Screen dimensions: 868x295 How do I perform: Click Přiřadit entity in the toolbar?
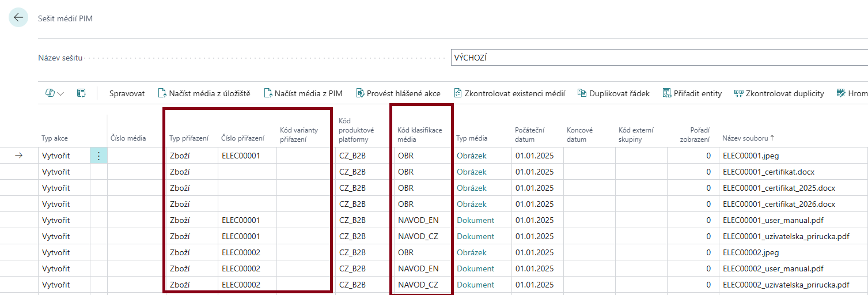[x=692, y=93]
